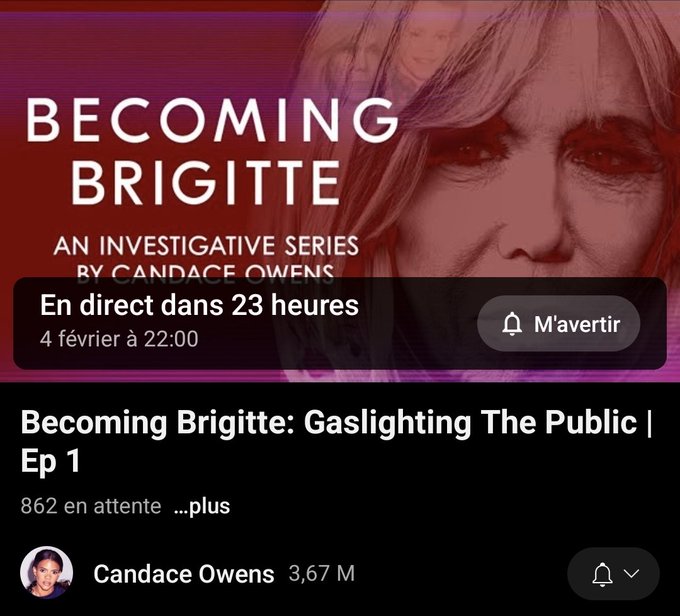Viewport: 680px width, 616px height.
Task: Open Candace Owens channel avatar
Action: click(46, 573)
